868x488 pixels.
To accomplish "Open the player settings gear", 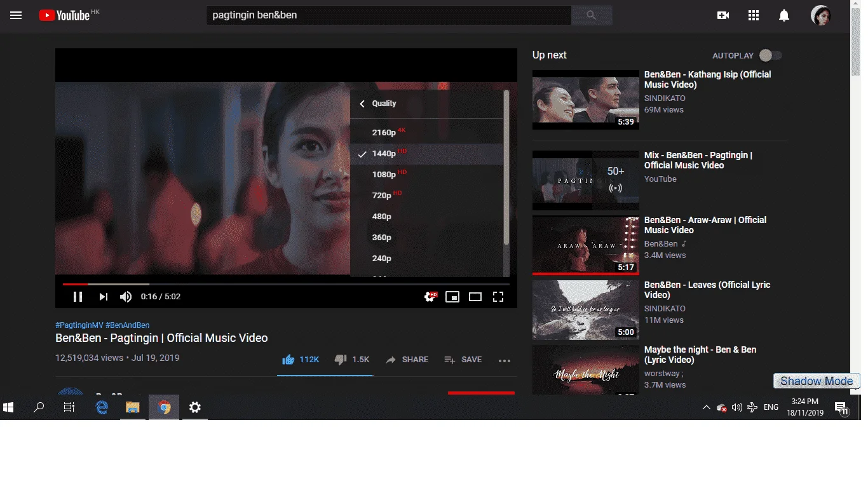I will 431,297.
